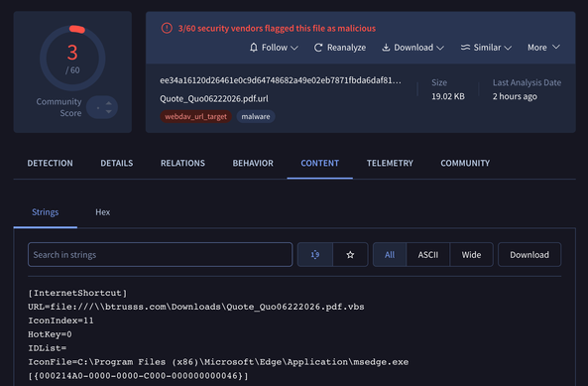Select the All strings filter
Image resolution: width=588 pixels, height=386 pixels.
(390, 255)
